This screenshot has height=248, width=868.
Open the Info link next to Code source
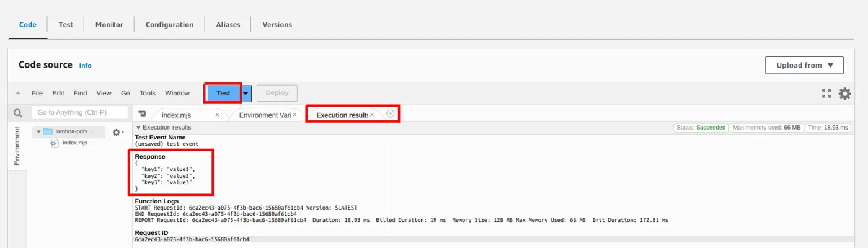(x=86, y=66)
